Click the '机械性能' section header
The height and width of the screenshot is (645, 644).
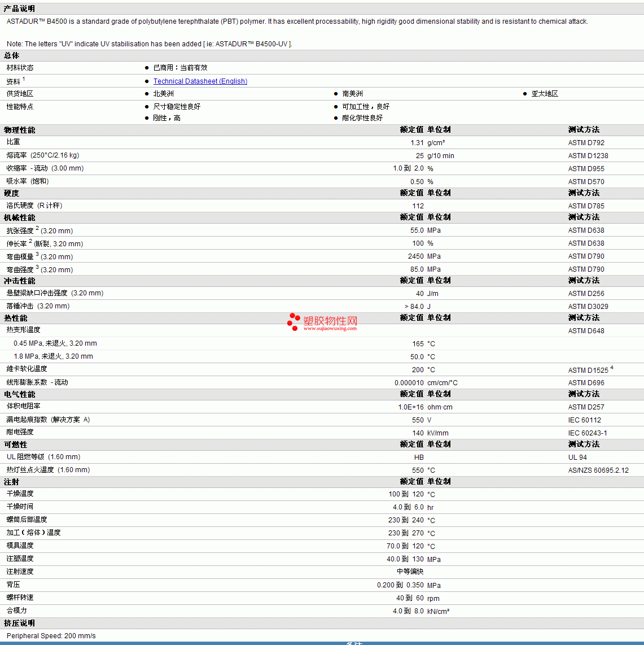click(x=19, y=217)
